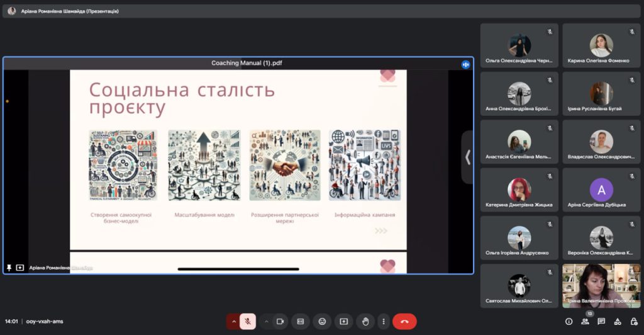Select Ірина Валентинівна video tile
Screen dimensions: 644x335
[601, 285]
